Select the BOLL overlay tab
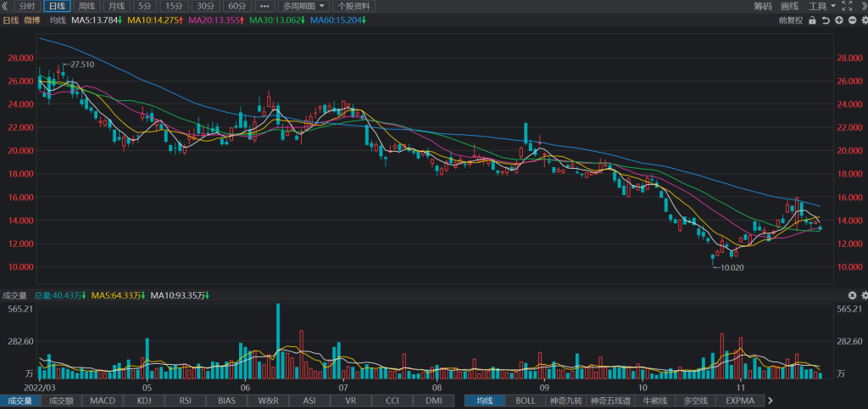 coord(526,401)
